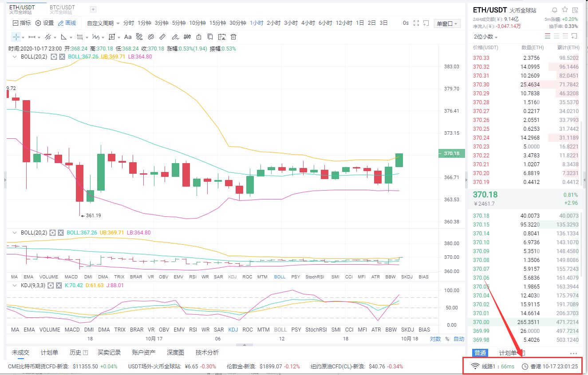Remove the KDJ(9,3,3) indicator with its X
The width and height of the screenshot is (588, 375).
pos(60,286)
